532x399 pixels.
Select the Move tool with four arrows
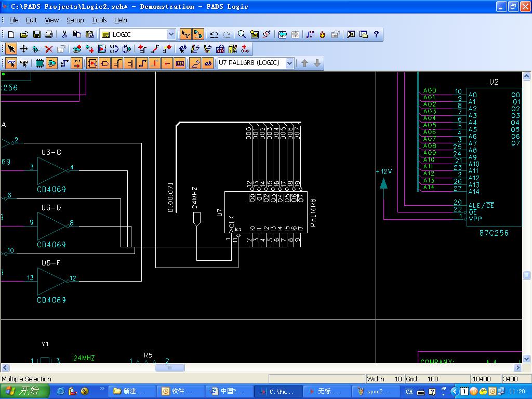[23, 49]
